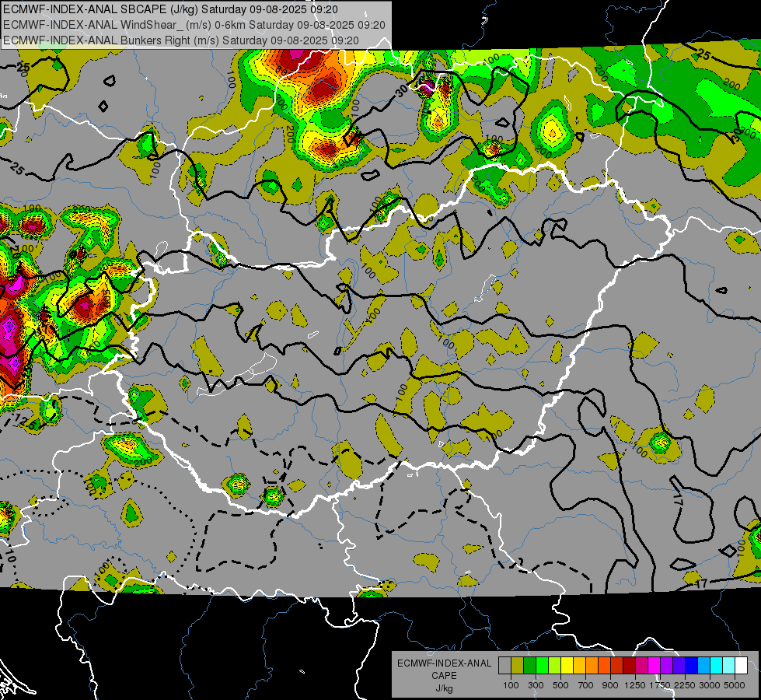The image size is (761, 700).
Task: Click the 700 value in the legend scale
Action: tap(586, 685)
